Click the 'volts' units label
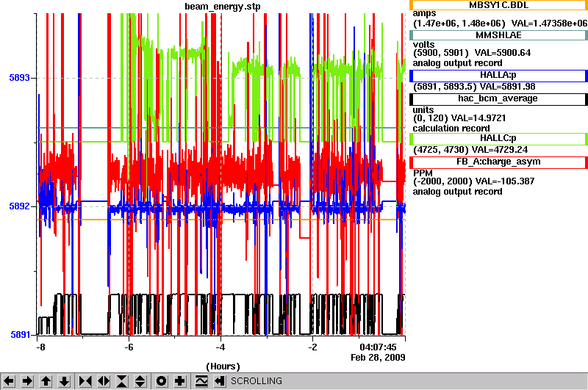Viewport: 588px width, 390px height. pyautogui.click(x=424, y=45)
